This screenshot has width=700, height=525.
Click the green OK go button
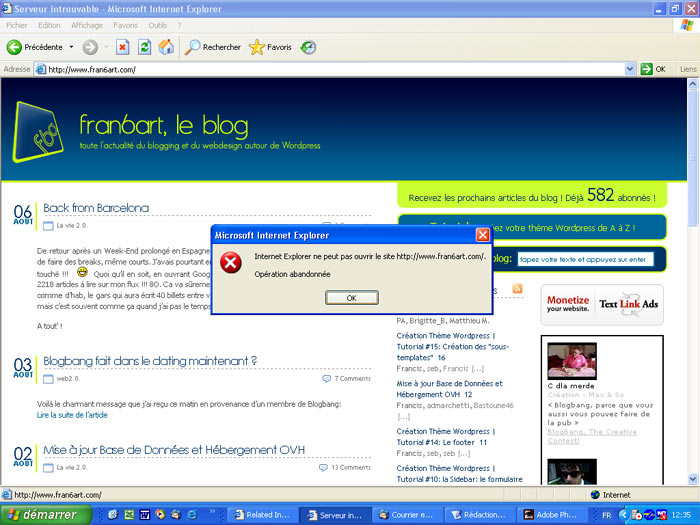pyautogui.click(x=653, y=69)
